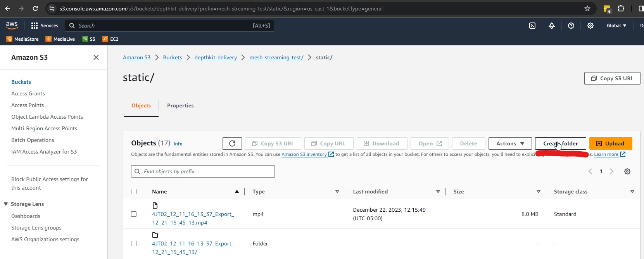This screenshot has height=259, width=644.
Task: Switch to the Objects tab
Action: (x=141, y=105)
